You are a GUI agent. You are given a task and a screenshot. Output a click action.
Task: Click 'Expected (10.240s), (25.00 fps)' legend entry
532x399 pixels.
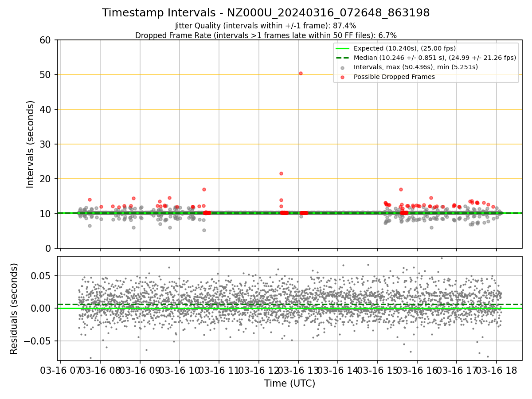pos(405,48)
